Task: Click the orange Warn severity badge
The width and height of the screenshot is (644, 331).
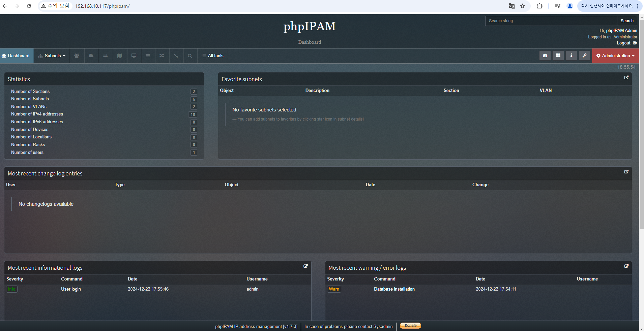Action: point(334,289)
